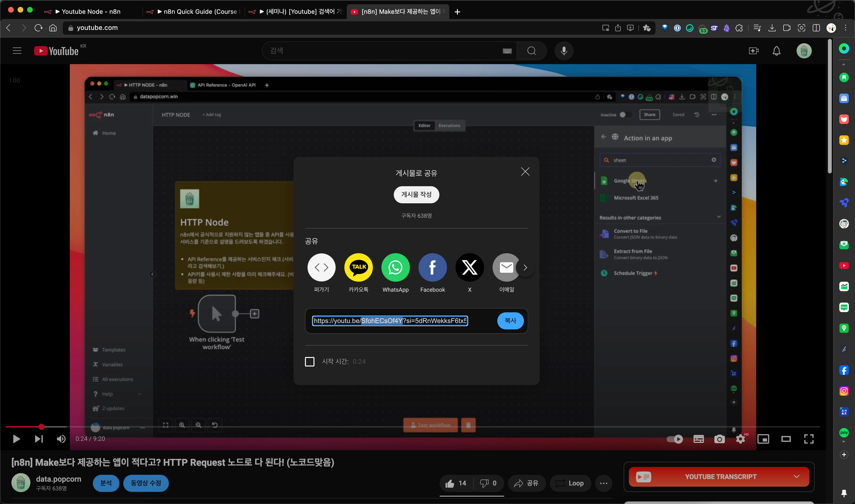The image size is (855, 504).
Task: Click the video progress bar scrubber
Action: coord(41,427)
